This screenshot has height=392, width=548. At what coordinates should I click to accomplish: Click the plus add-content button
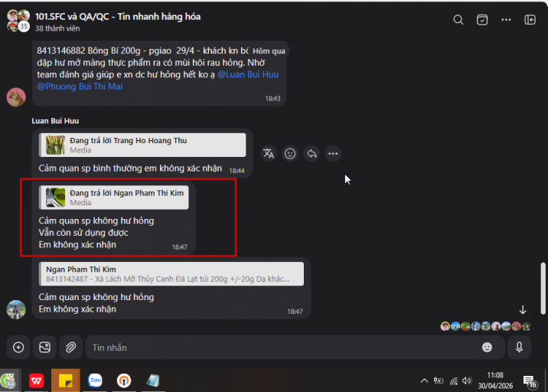click(18, 348)
